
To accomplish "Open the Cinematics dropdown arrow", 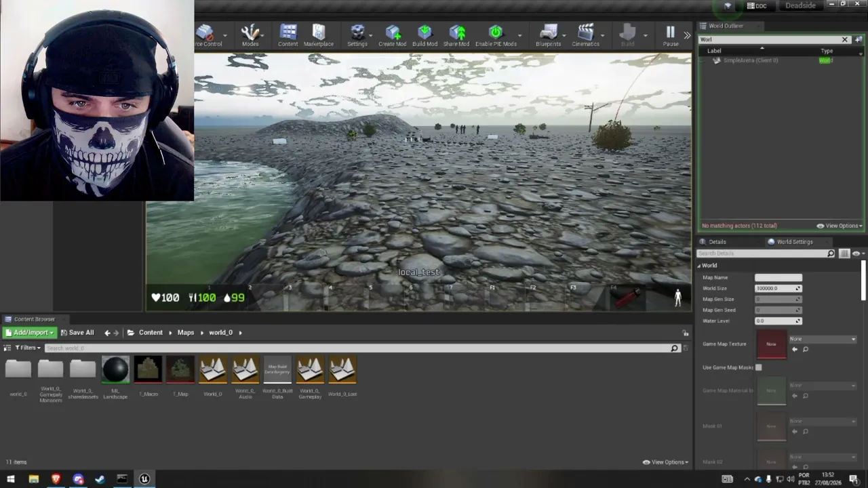I will coord(602,35).
